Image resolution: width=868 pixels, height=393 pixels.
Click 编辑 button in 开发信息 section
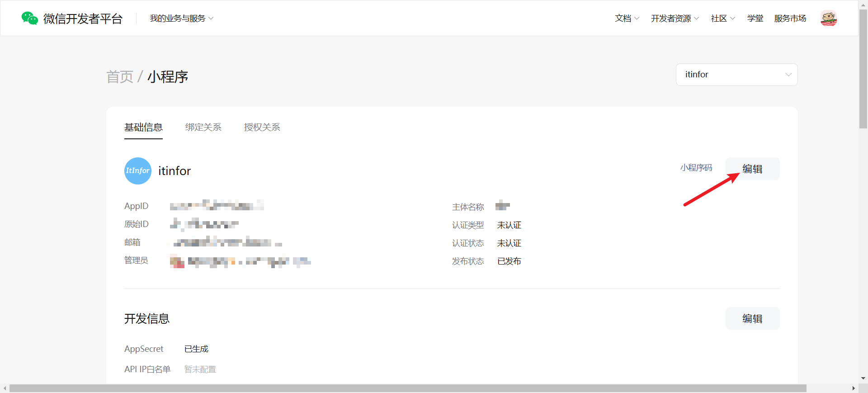tap(752, 318)
